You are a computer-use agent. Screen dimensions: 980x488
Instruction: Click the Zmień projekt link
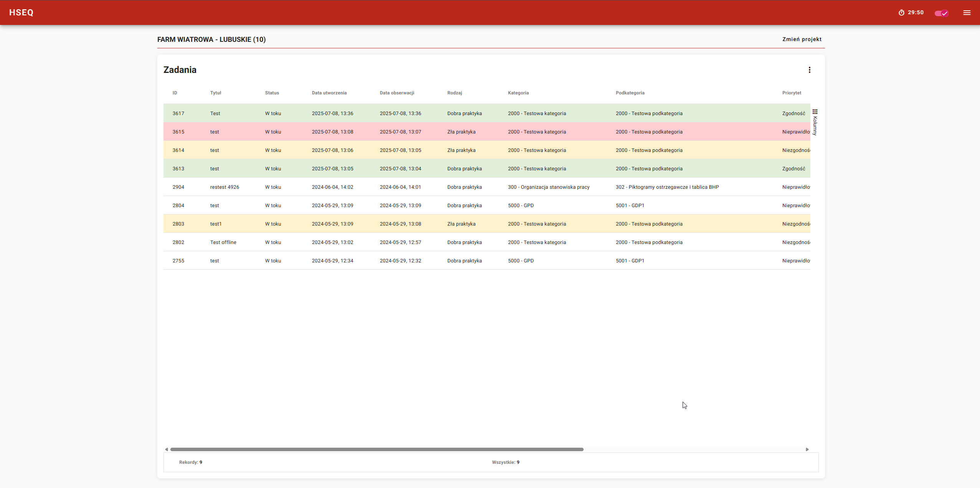pos(802,39)
